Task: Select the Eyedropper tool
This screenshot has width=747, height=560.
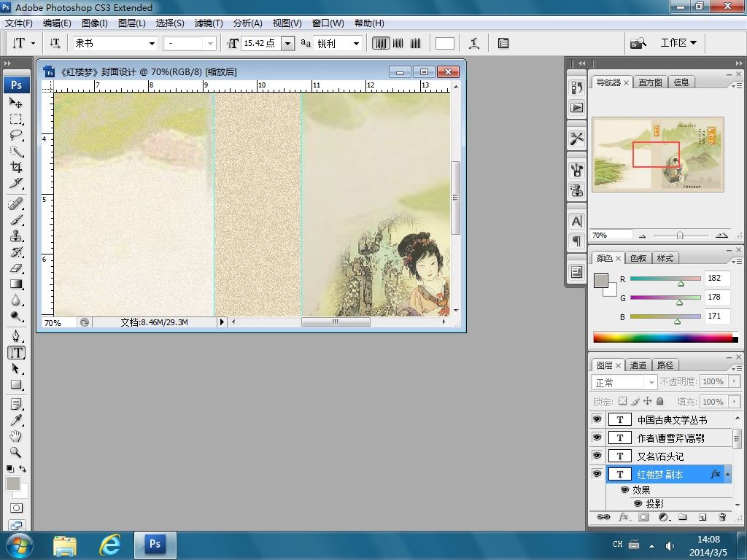Action: tap(16, 421)
